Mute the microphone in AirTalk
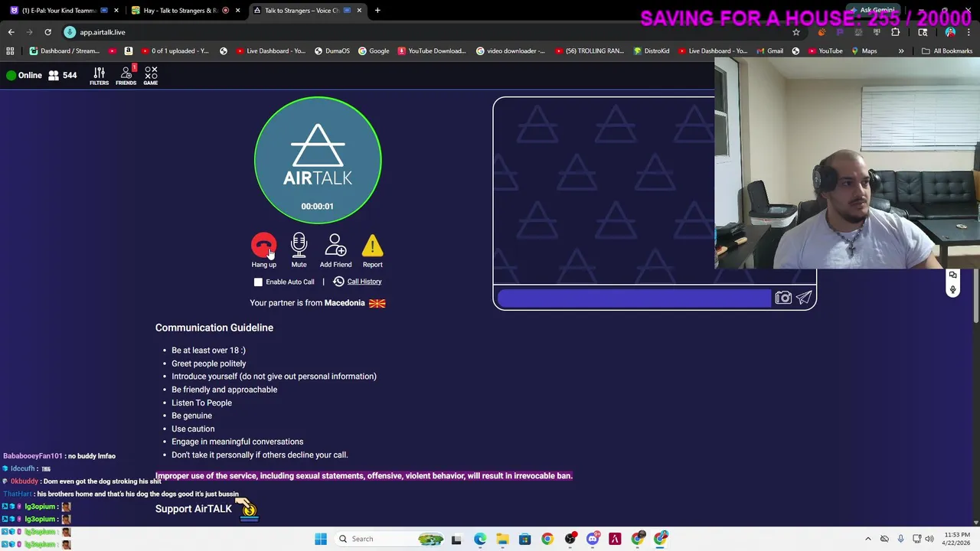Viewport: 980px width, 551px height. [299, 246]
